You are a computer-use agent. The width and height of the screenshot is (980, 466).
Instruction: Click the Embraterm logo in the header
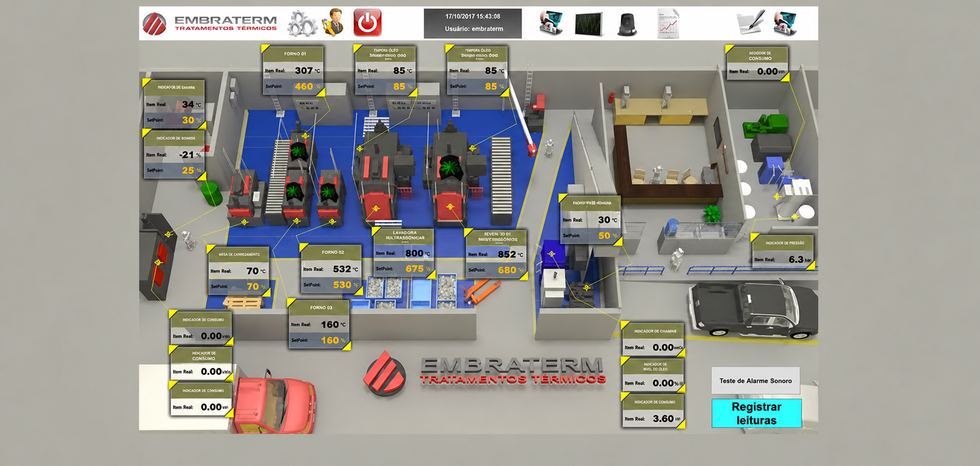click(x=210, y=23)
